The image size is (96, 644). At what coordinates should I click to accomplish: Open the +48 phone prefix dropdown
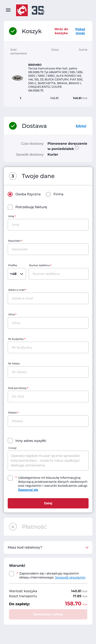point(17,274)
